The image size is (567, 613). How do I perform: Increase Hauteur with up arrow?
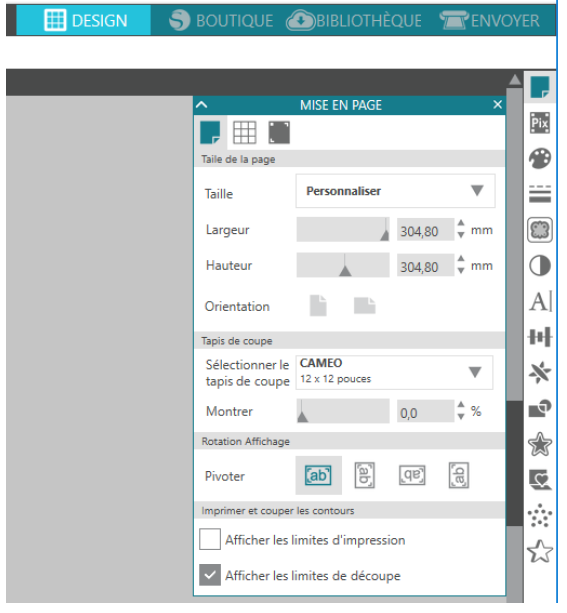tap(461, 259)
